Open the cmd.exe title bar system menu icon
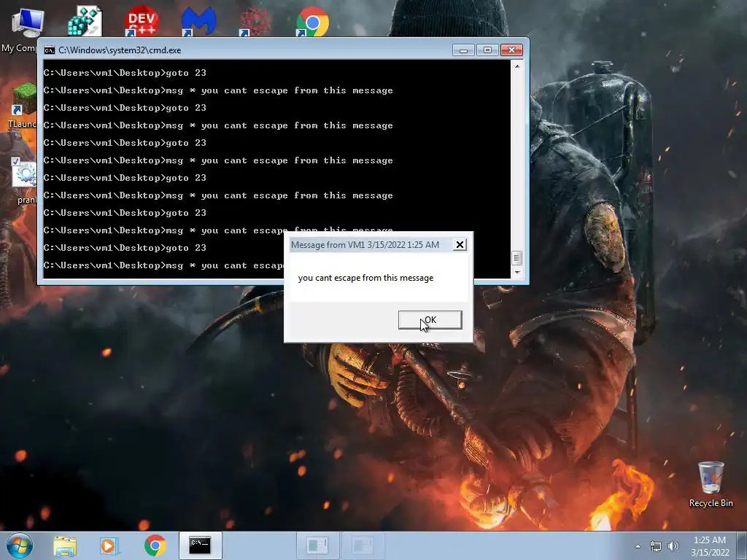Screen dimensions: 747x560 click(x=49, y=50)
